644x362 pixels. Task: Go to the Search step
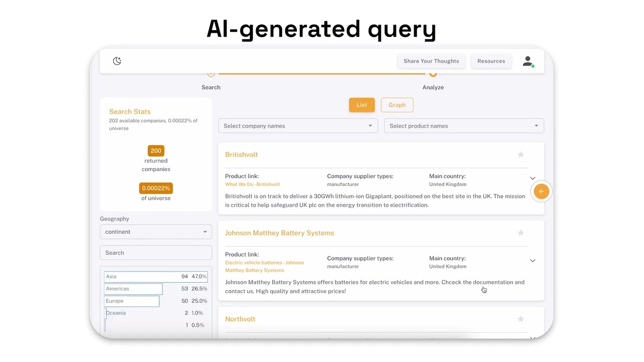211,87
